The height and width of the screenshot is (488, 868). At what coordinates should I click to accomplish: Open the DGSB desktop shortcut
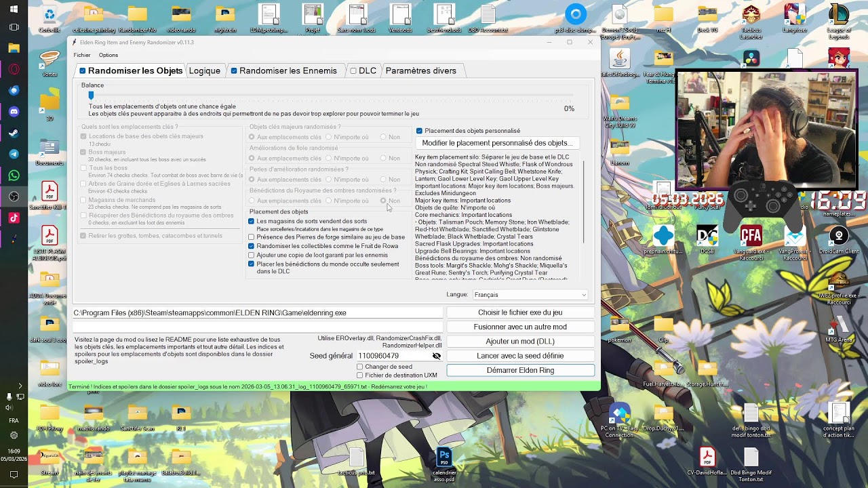point(707,239)
